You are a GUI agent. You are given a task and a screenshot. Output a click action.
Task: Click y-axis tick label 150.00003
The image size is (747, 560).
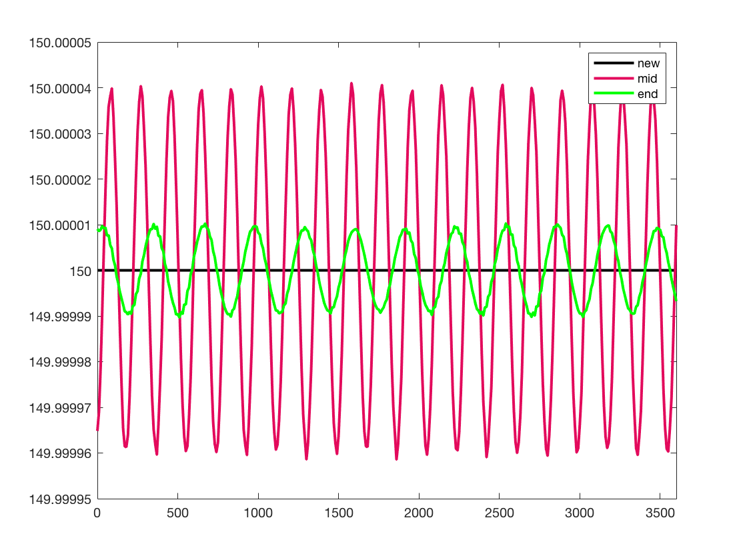coord(60,134)
